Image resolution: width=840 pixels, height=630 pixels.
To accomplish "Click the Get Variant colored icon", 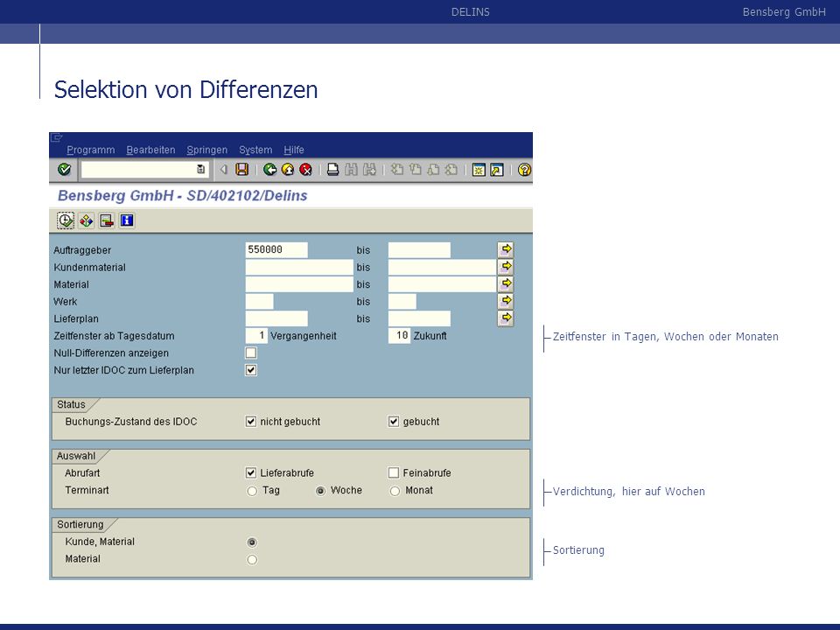I will pos(87,220).
